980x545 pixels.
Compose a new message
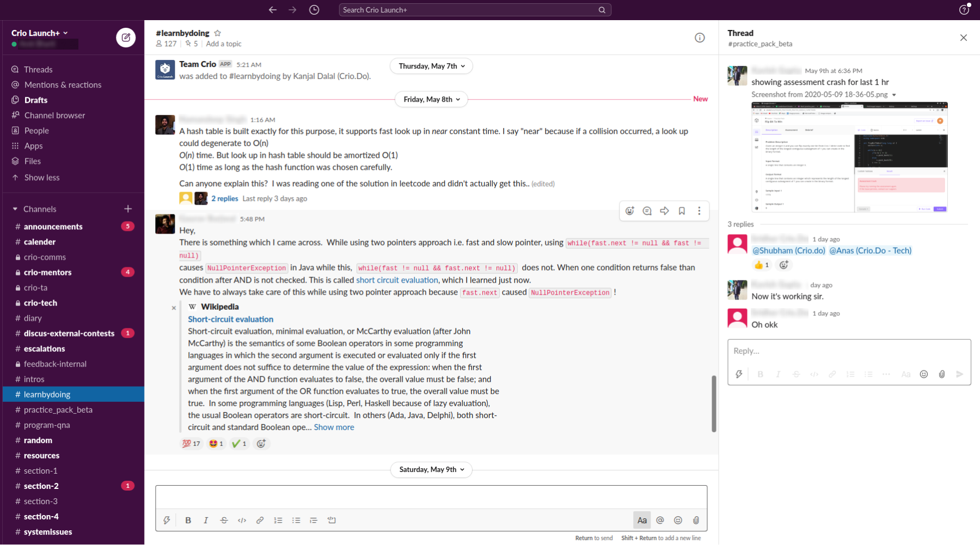126,38
